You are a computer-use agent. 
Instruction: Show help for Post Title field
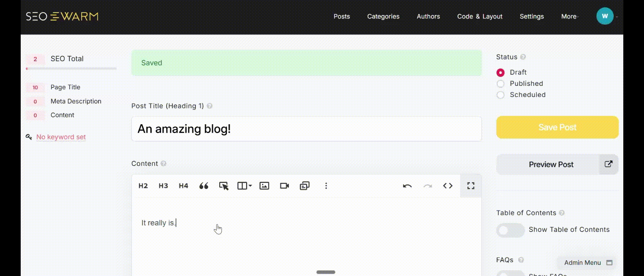coord(210,106)
